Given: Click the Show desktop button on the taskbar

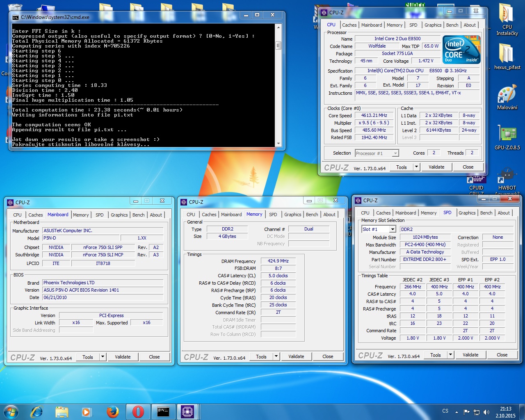Looking at the screenshot, I should [522, 412].
